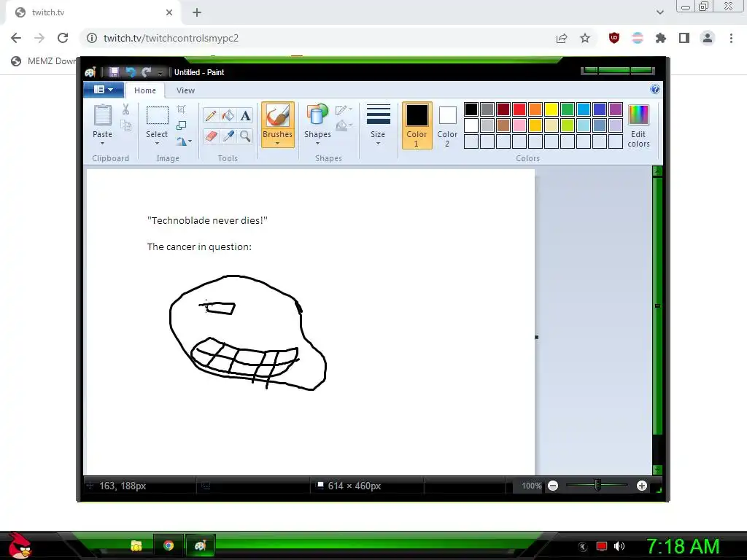The image size is (747, 560).
Task: Reload the twitch.tv page
Action: click(x=63, y=38)
